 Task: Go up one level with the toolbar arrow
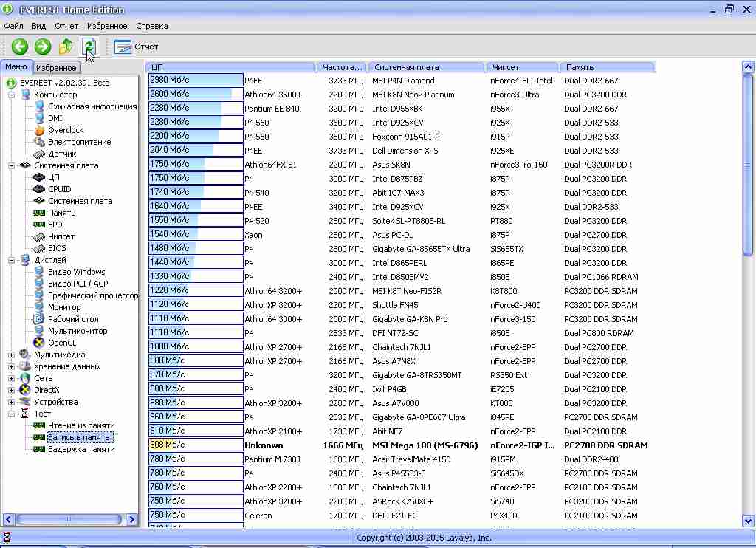66,47
